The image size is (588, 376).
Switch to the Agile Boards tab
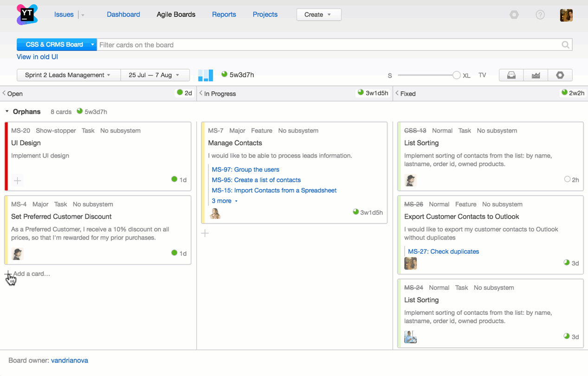175,14
